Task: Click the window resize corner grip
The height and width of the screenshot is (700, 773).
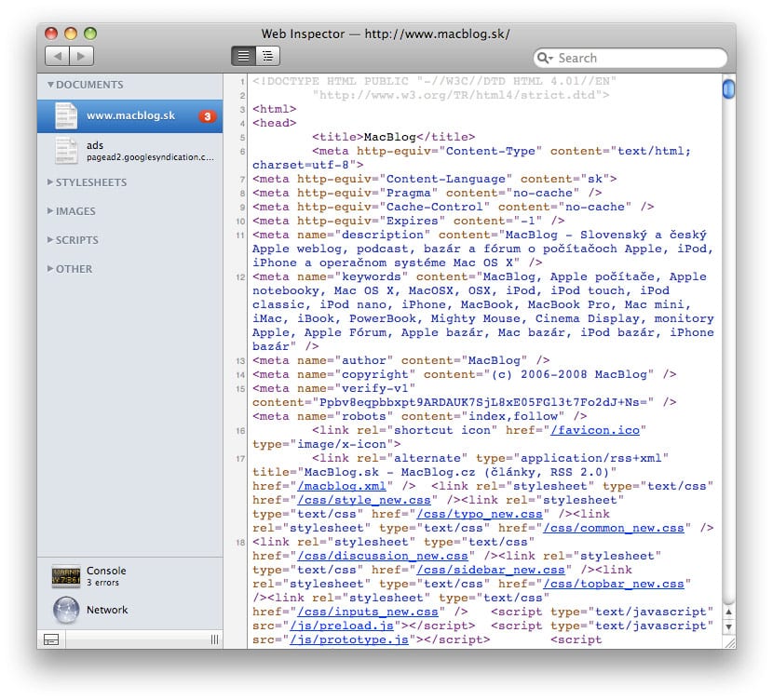Action: (729, 642)
